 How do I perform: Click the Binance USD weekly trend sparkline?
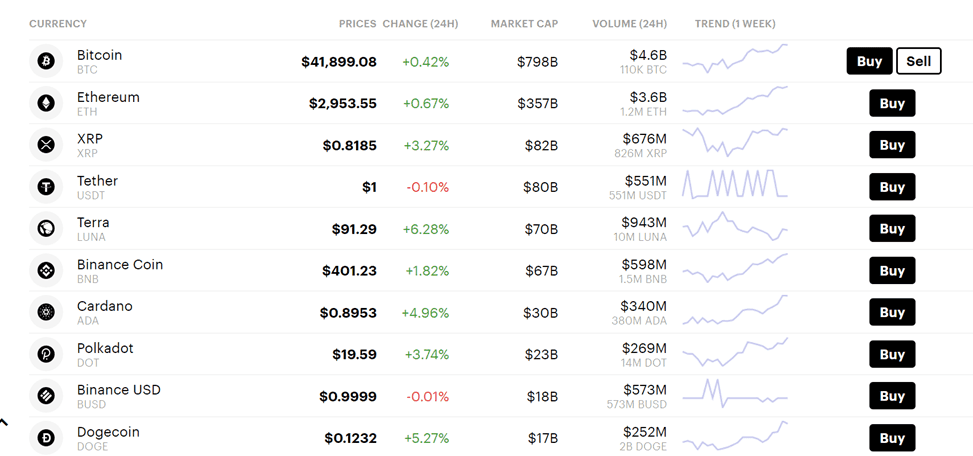click(735, 393)
